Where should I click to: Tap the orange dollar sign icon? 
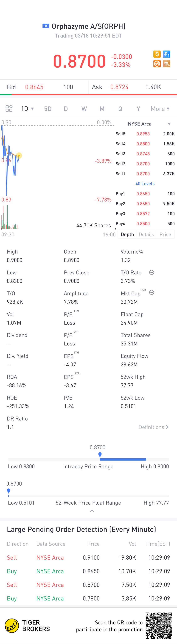(x=157, y=54)
